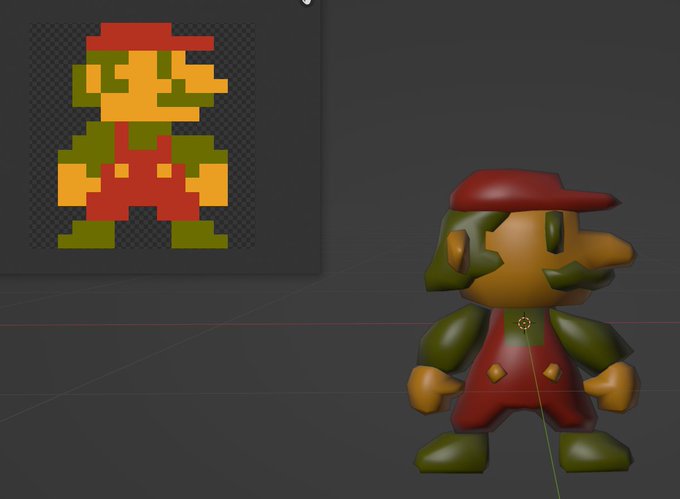Screen dimensions: 680x499
Task: Click the 3D Mario's orange ear
Action: pos(459,250)
